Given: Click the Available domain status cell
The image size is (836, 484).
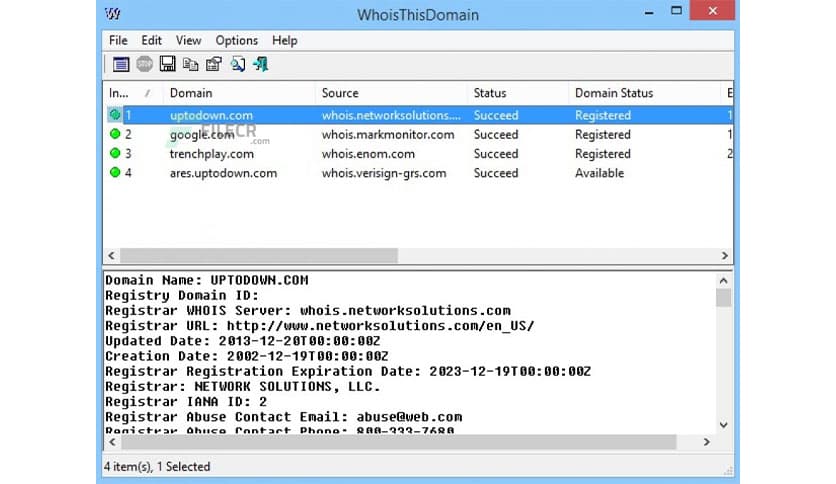Looking at the screenshot, I should [599, 173].
